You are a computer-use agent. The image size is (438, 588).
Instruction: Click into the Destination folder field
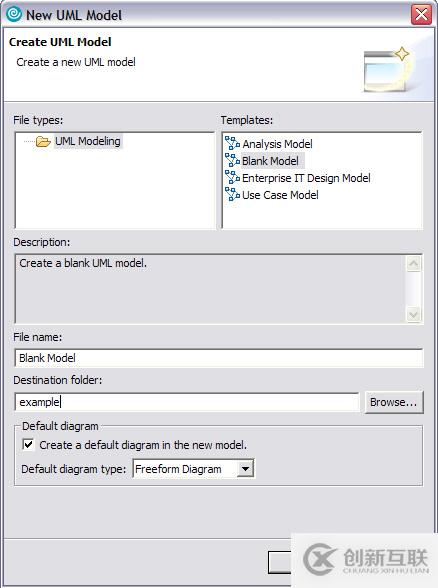pyautogui.click(x=187, y=402)
